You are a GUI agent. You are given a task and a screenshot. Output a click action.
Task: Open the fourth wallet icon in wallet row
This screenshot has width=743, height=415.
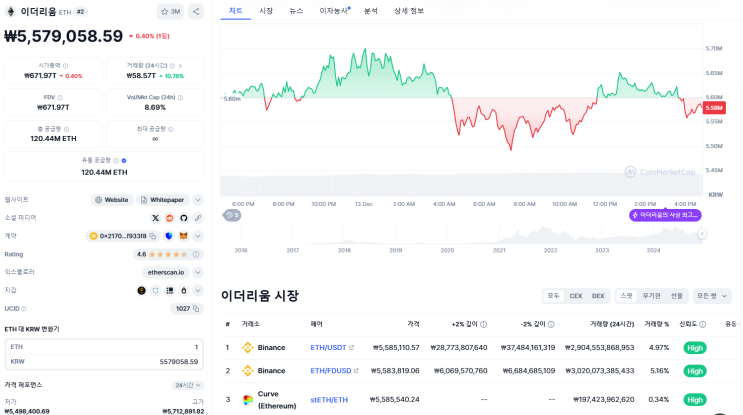pyautogui.click(x=184, y=290)
